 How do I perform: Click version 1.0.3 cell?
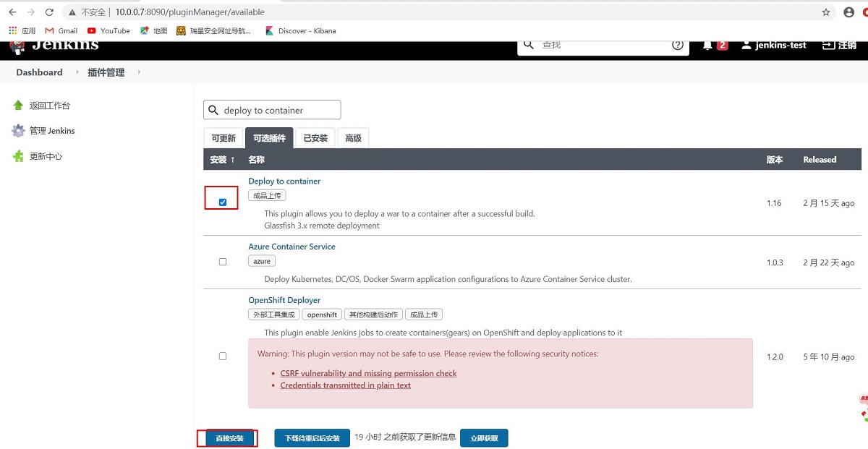point(775,262)
